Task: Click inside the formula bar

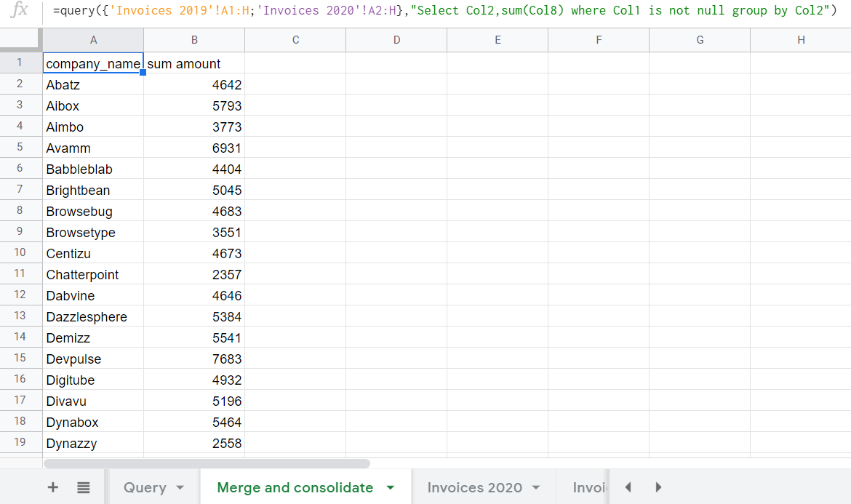Action: pos(436,10)
